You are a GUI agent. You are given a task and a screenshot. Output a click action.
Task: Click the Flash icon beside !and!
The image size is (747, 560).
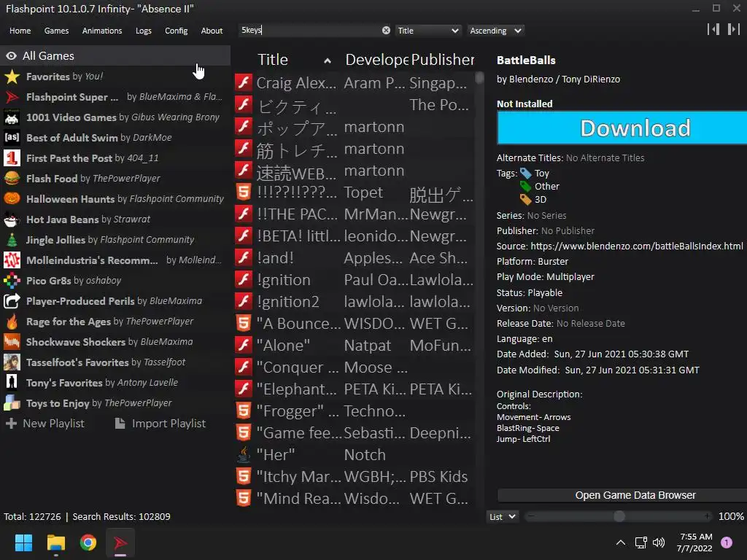tap(244, 257)
